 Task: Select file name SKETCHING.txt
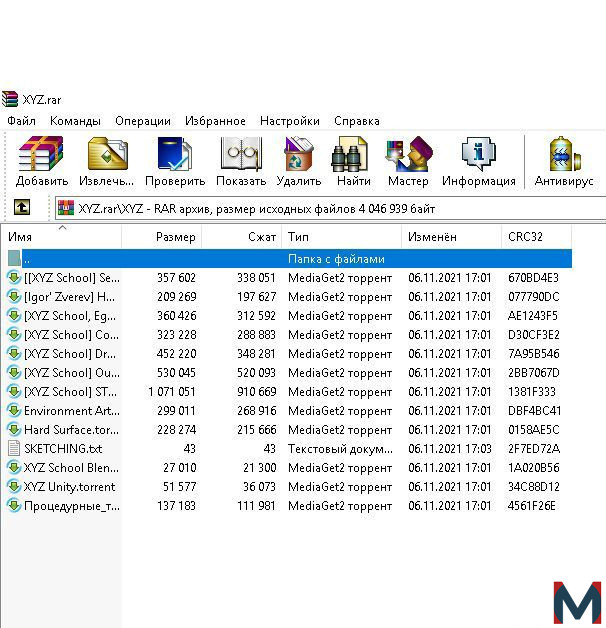click(63, 449)
